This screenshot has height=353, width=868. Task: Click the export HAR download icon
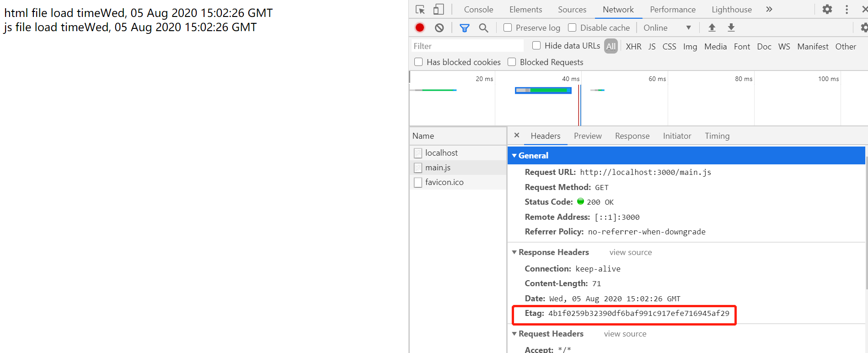click(x=731, y=28)
